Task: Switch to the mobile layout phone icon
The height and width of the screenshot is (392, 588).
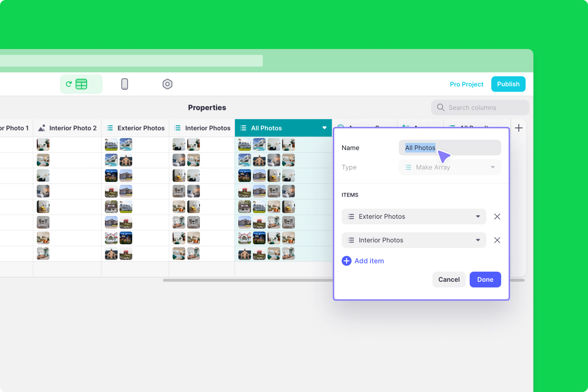Action: point(125,84)
